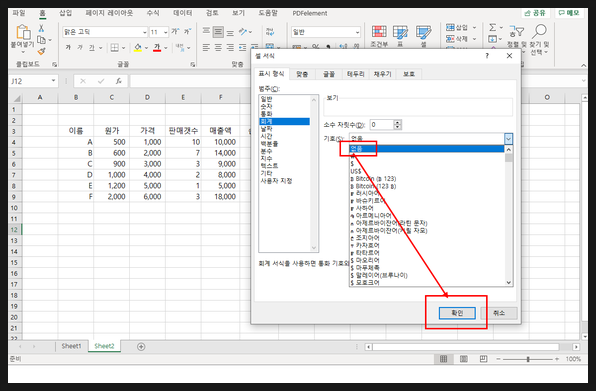Switch to the 채우기 dialog tab
The height and width of the screenshot is (391, 596).
click(382, 74)
